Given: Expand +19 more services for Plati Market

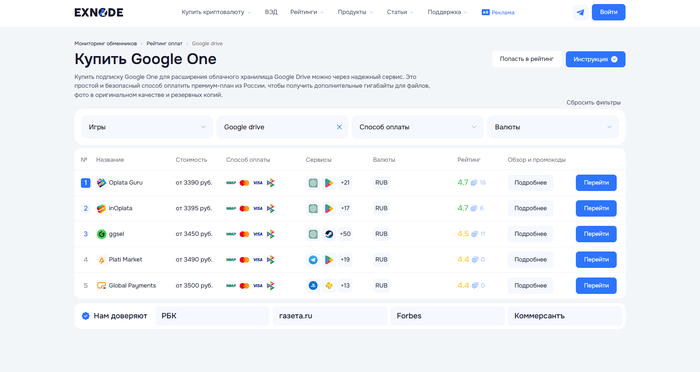Looking at the screenshot, I should pyautogui.click(x=345, y=260).
